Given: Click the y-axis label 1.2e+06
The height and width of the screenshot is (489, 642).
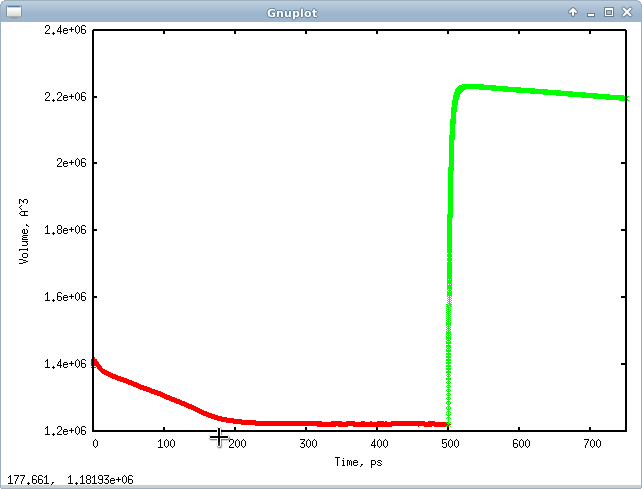Looking at the screenshot, I should coord(66,430).
